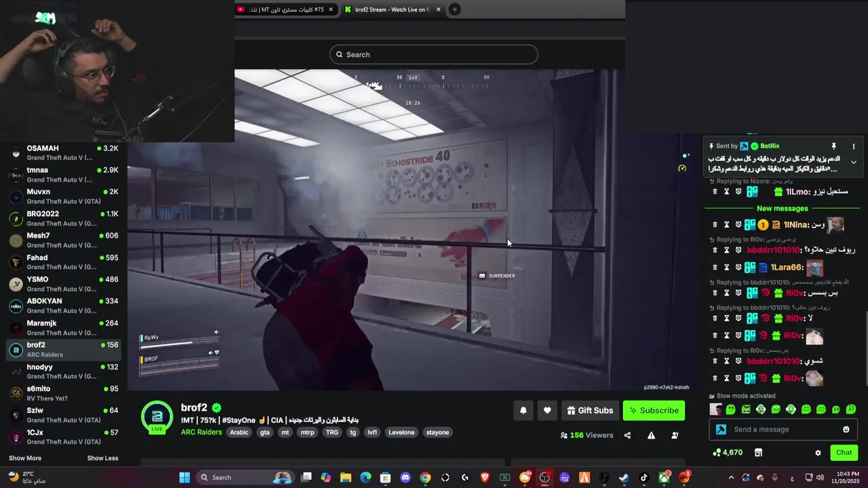Open the pinned message three-dot menu
Screen dimensions: 868x488
point(854,146)
